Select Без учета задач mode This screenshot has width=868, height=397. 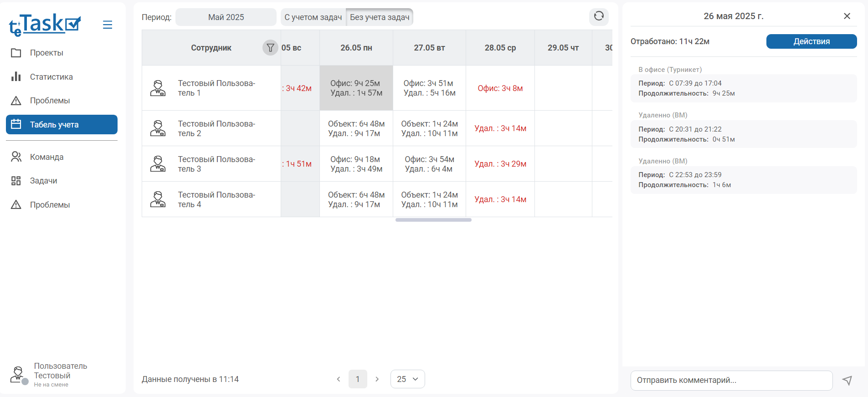(380, 17)
